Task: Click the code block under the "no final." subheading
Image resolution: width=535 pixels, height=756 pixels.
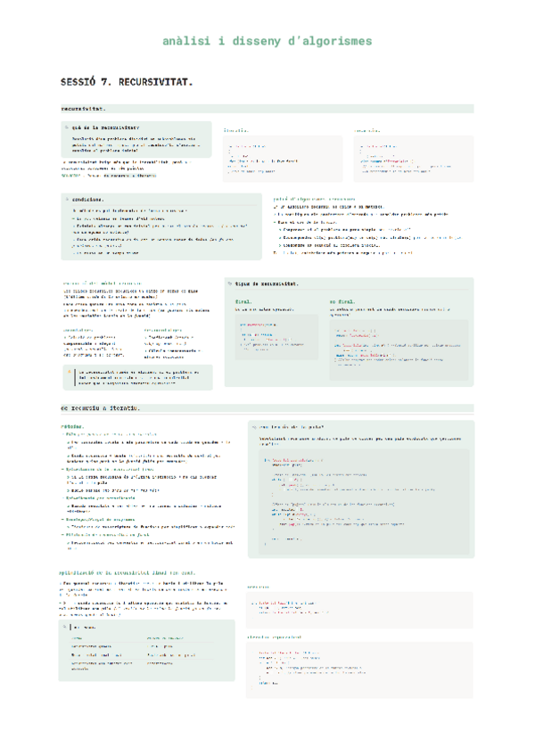Action: [399, 349]
